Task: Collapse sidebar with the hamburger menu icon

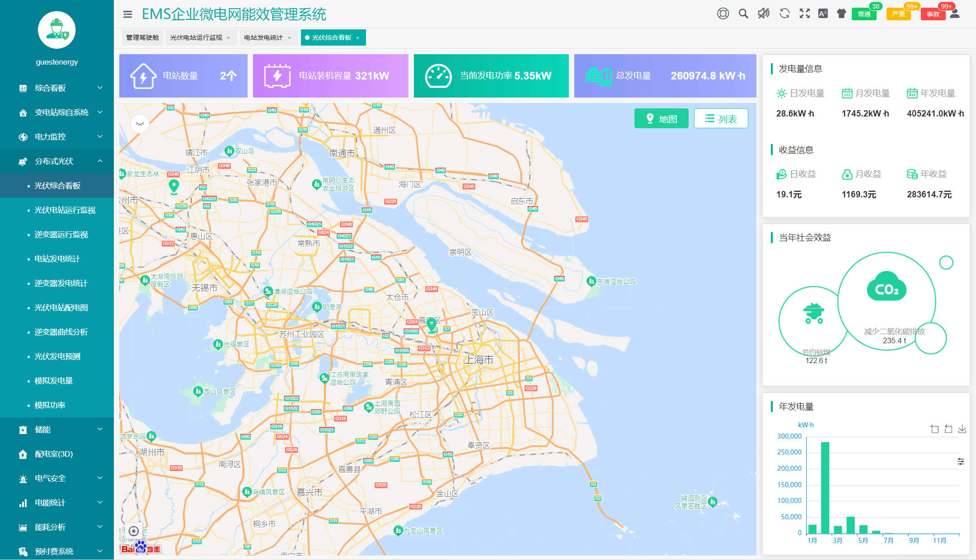Action: click(x=128, y=14)
